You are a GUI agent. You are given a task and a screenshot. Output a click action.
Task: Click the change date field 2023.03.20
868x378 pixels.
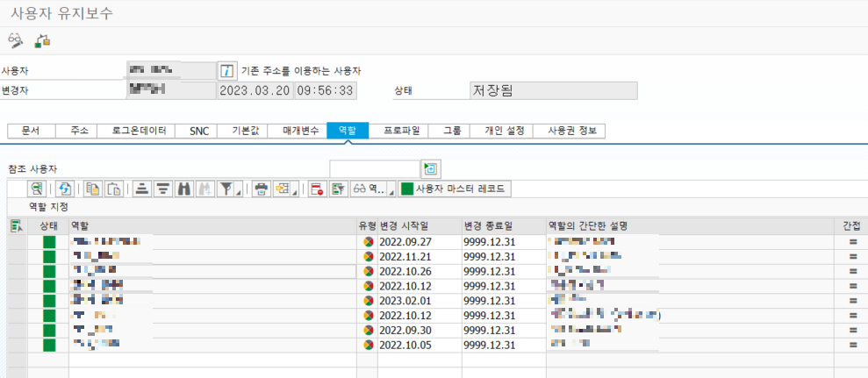255,90
